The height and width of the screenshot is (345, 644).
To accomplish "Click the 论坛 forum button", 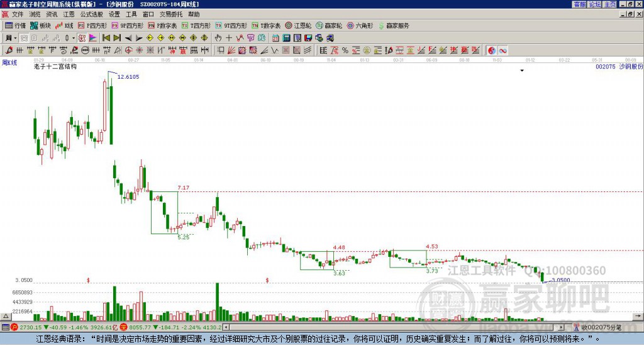I will click(x=595, y=4).
